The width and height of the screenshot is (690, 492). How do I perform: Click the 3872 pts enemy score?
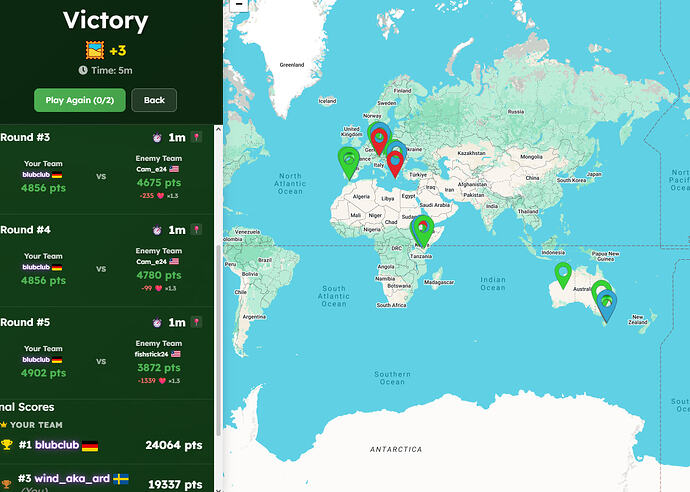tap(159, 367)
